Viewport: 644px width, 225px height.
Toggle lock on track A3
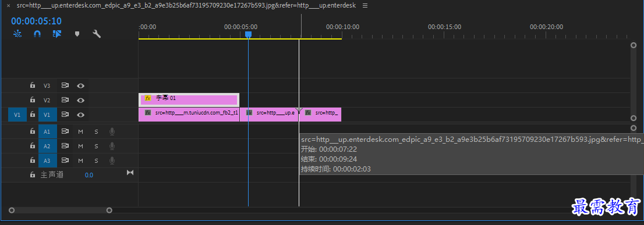point(32,160)
